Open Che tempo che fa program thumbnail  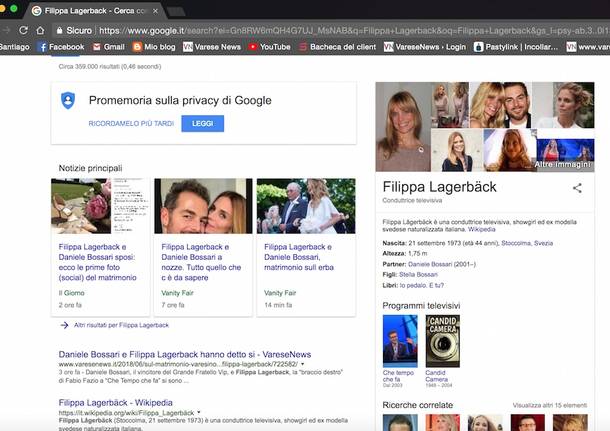point(400,341)
